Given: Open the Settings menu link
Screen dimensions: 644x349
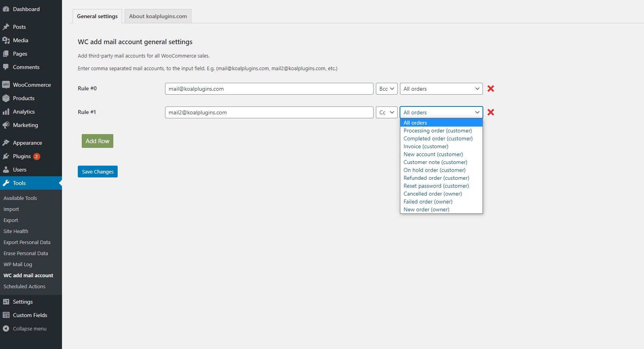Looking at the screenshot, I should (x=23, y=302).
